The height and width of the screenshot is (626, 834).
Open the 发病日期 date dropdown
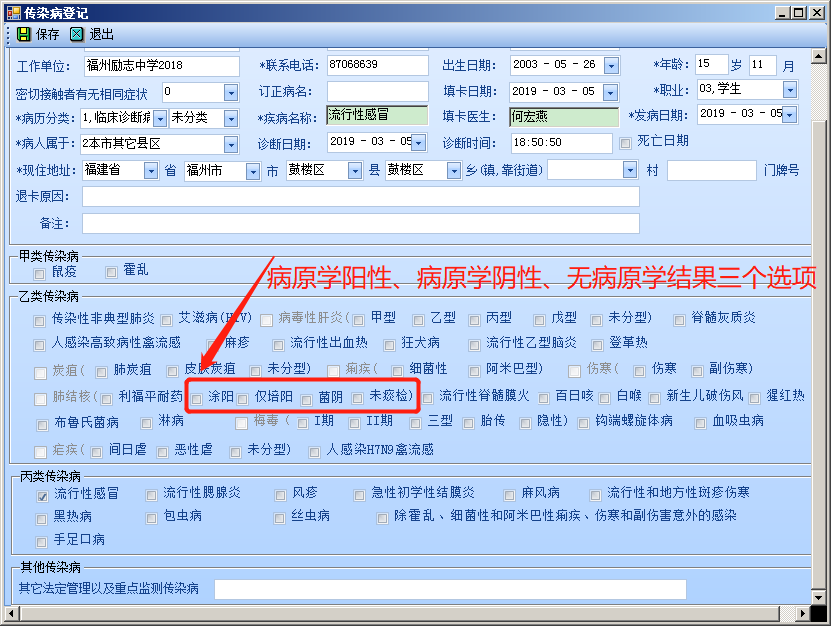point(790,114)
